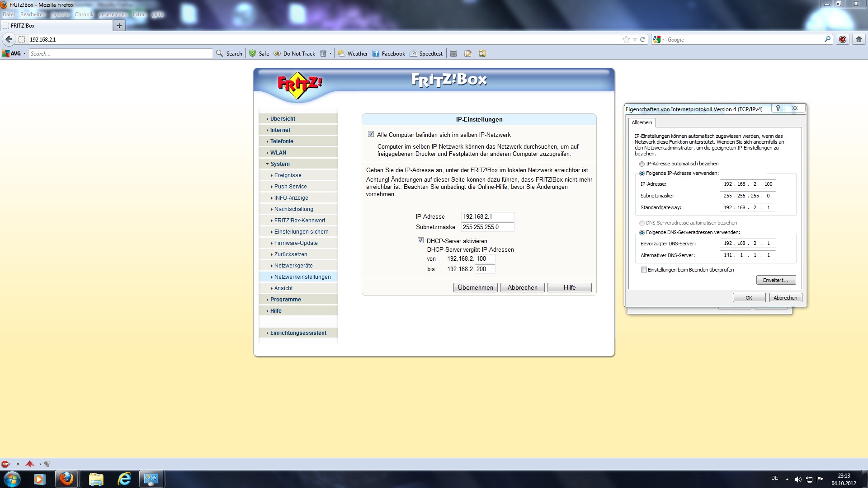Open the Netzwerkgeräte menu entry
The image size is (868, 488).
(293, 266)
